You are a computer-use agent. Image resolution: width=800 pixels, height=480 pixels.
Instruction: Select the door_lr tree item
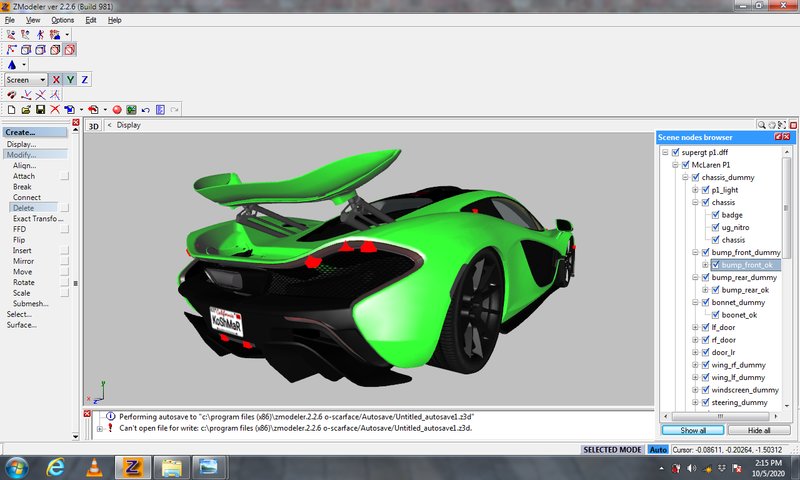[723, 352]
